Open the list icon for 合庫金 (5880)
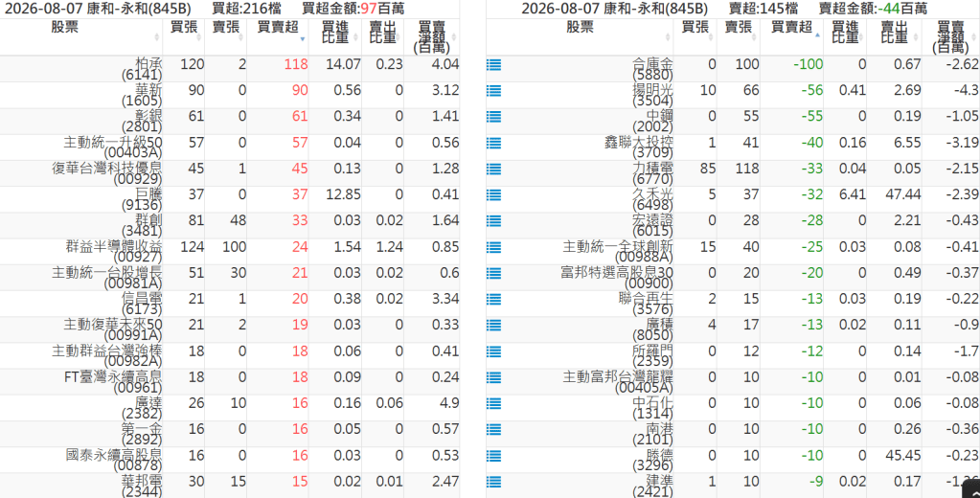Image resolution: width=980 pixels, height=498 pixels. pos(493,64)
